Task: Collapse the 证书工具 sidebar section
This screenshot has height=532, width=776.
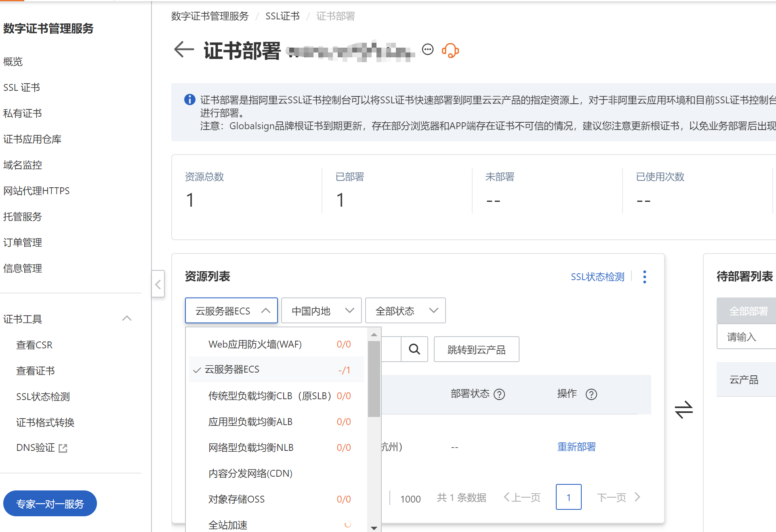Action: tap(127, 318)
